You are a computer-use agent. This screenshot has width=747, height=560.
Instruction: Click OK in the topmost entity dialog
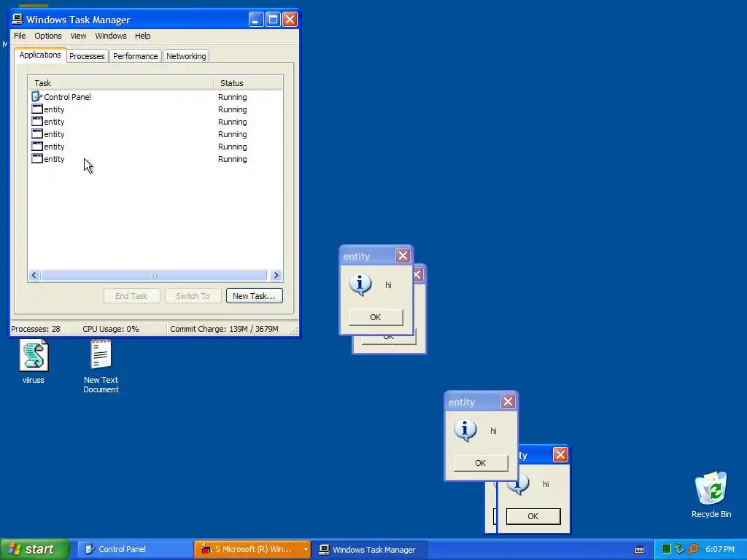376,317
